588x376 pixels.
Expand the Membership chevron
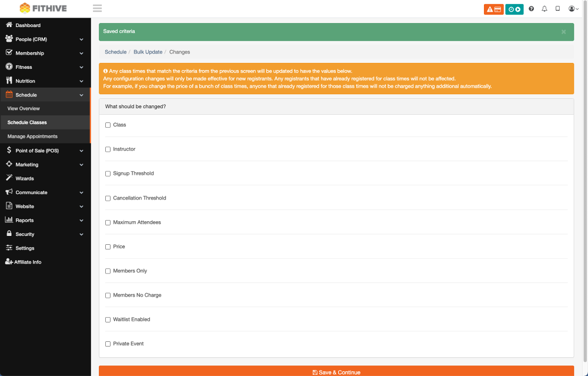[x=81, y=54]
